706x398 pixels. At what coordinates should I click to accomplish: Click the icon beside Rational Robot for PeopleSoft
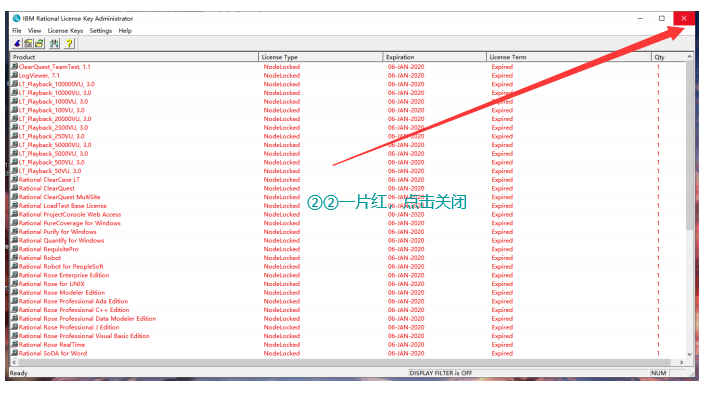point(14,267)
